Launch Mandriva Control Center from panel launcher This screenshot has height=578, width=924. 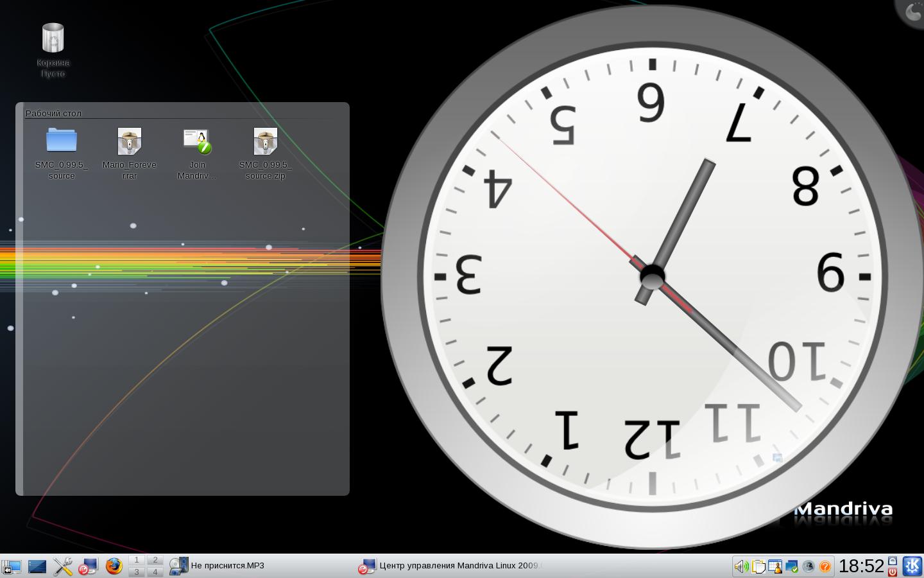(x=88, y=566)
